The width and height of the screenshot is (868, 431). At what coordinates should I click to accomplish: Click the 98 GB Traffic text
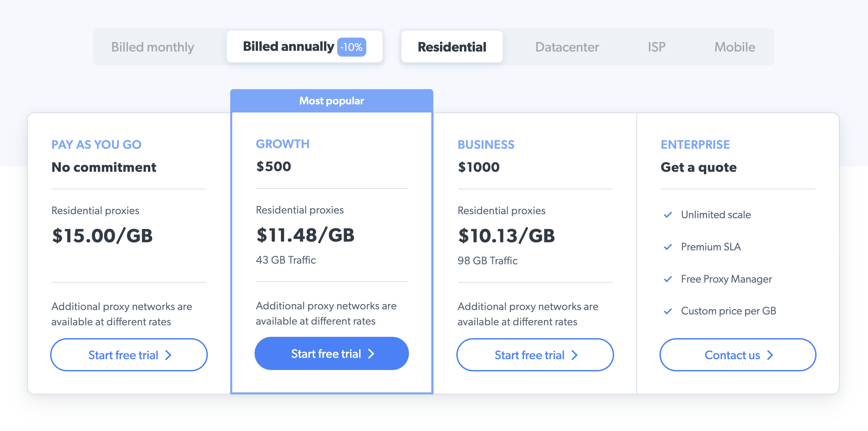[487, 261]
